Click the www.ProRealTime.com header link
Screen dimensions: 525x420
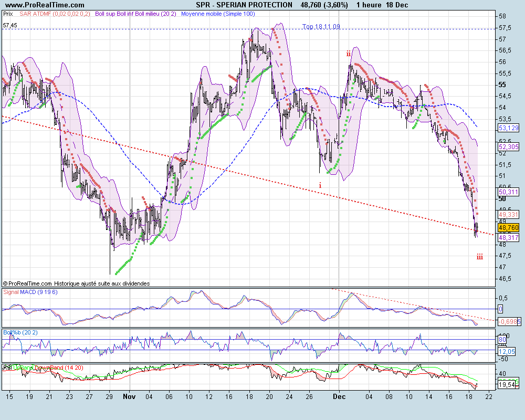point(45,5)
